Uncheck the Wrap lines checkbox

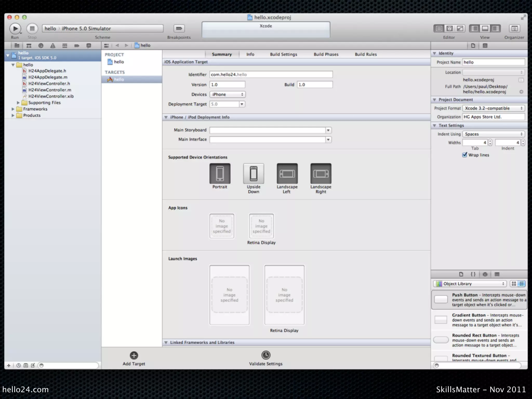point(465,155)
